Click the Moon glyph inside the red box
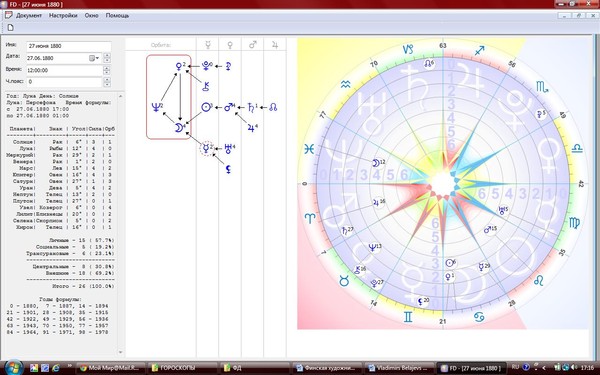 click(x=179, y=127)
